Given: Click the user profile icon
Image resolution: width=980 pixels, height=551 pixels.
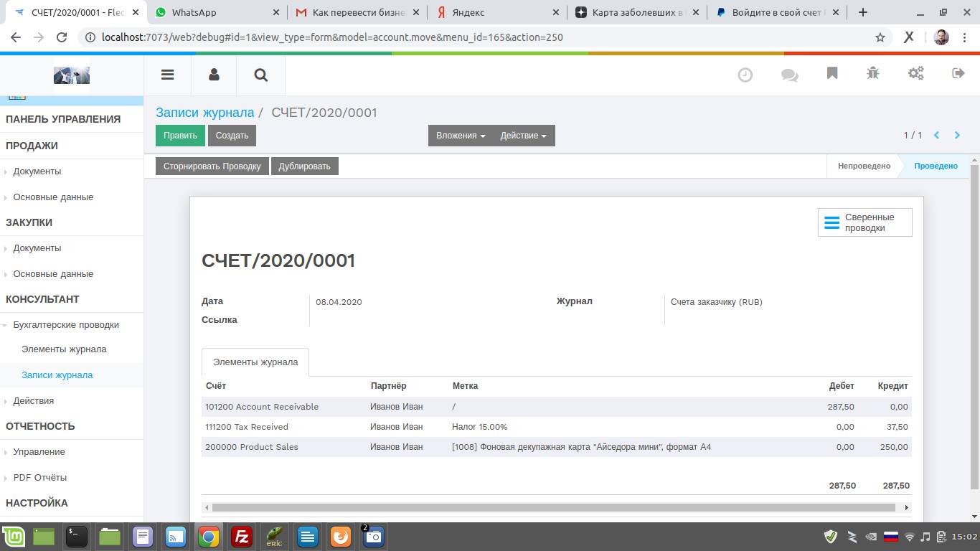Looking at the screenshot, I should [x=214, y=75].
